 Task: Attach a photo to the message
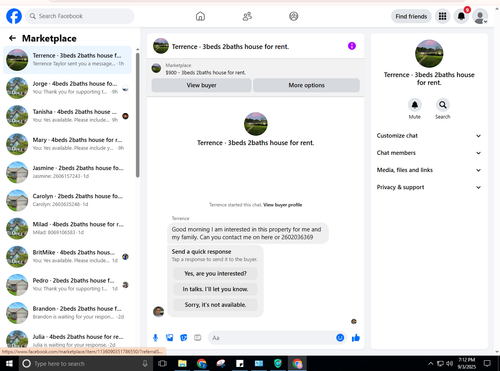click(170, 338)
